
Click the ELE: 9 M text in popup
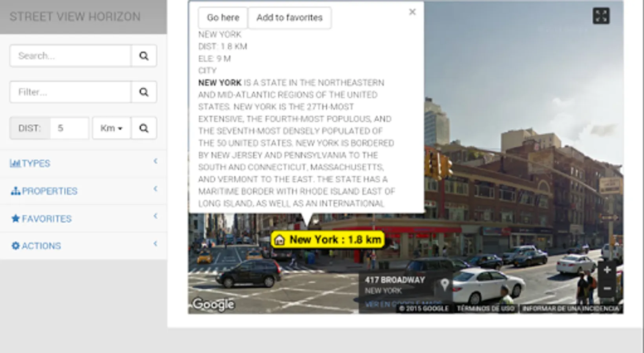[x=214, y=59]
